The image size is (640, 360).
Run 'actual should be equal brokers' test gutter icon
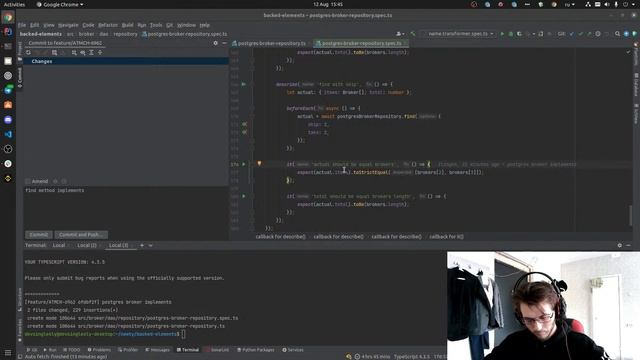pyautogui.click(x=244, y=164)
